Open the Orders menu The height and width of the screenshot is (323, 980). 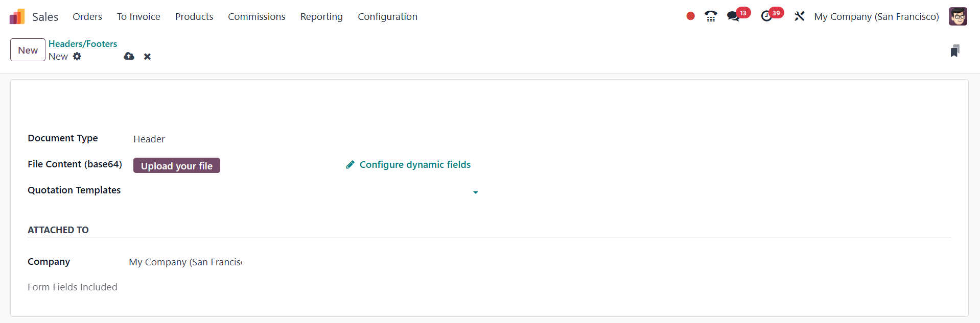click(87, 16)
